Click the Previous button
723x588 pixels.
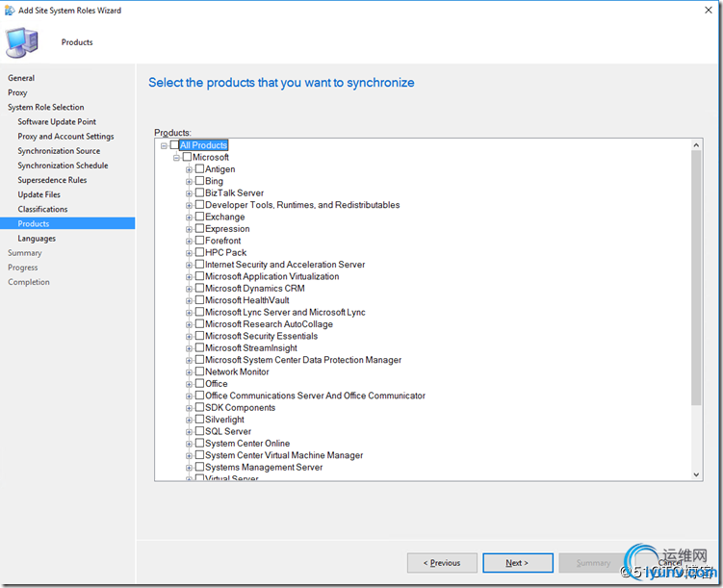tap(442, 563)
